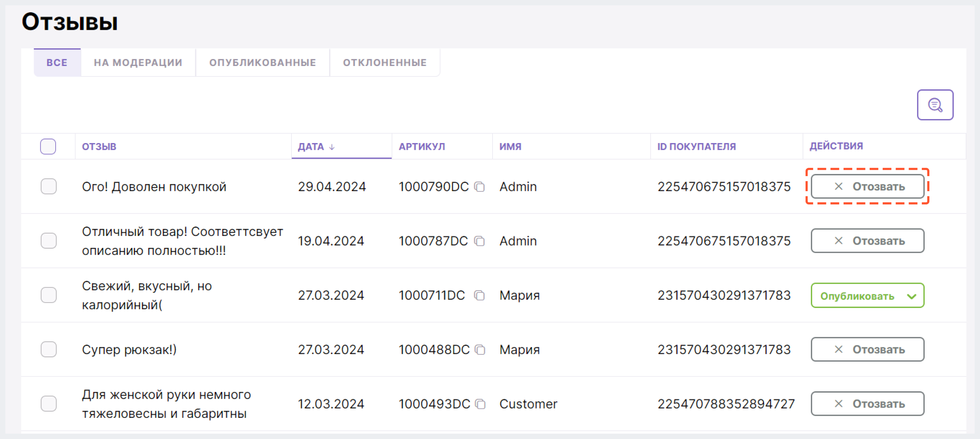Select the 'Отличный товар!' review checkbox
Viewport: 980px width, 439px height.
49,241
